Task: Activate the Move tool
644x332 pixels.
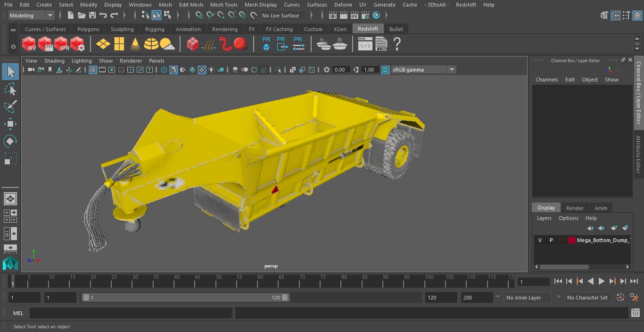Action: (10, 124)
